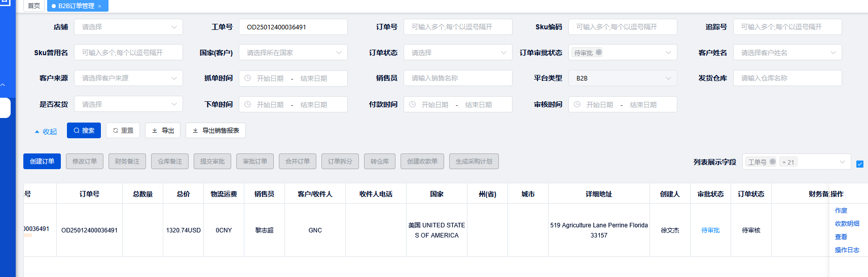
Task: Click 收款明细 in the actions column
Action: [847, 223]
